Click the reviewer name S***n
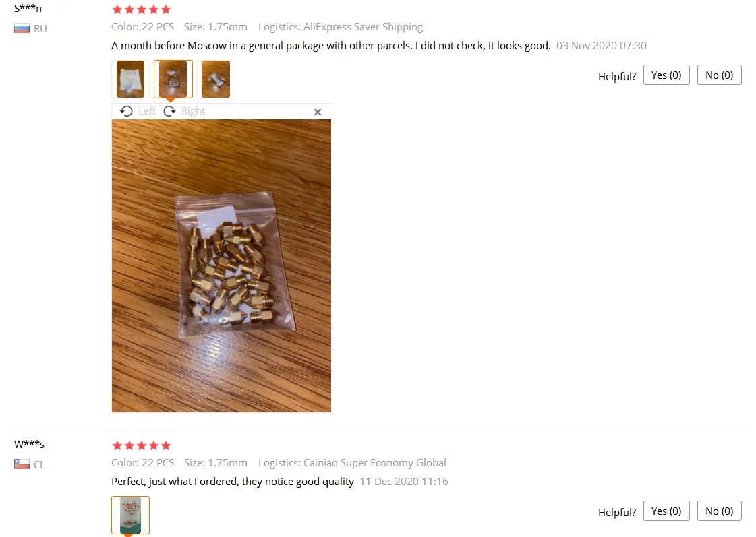 (x=28, y=8)
